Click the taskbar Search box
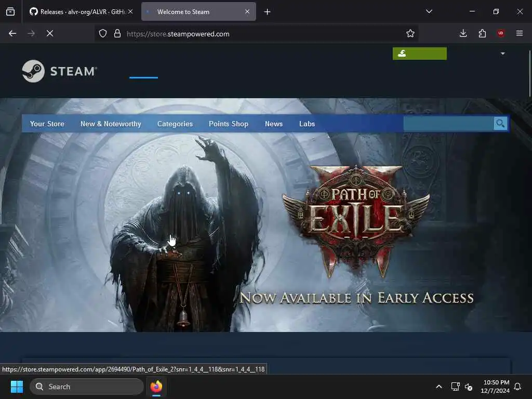Viewport: 532px width, 399px height. pyautogui.click(x=87, y=387)
